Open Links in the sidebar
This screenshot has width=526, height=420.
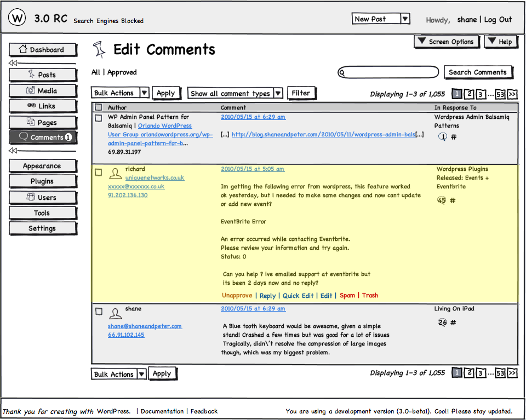(43, 106)
